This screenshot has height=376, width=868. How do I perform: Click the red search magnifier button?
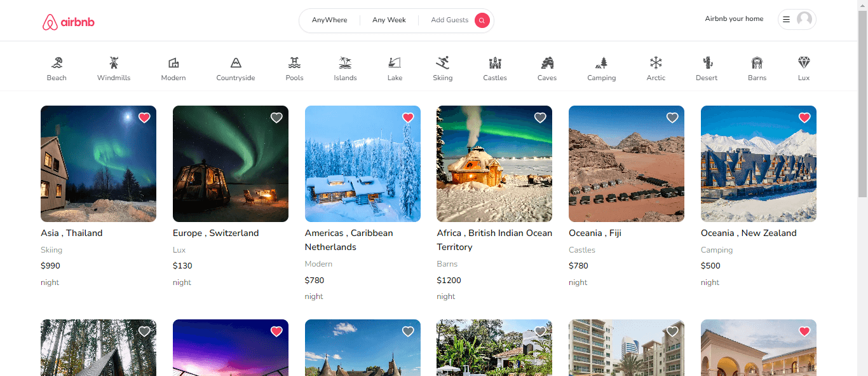tap(482, 20)
